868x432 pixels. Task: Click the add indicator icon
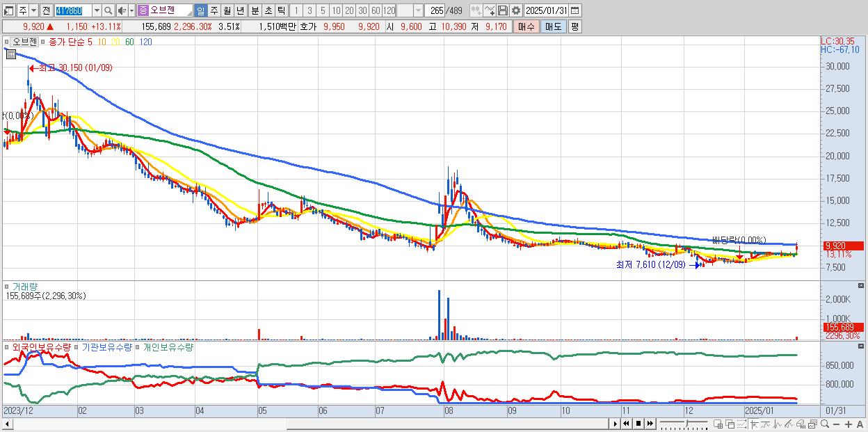476,11
